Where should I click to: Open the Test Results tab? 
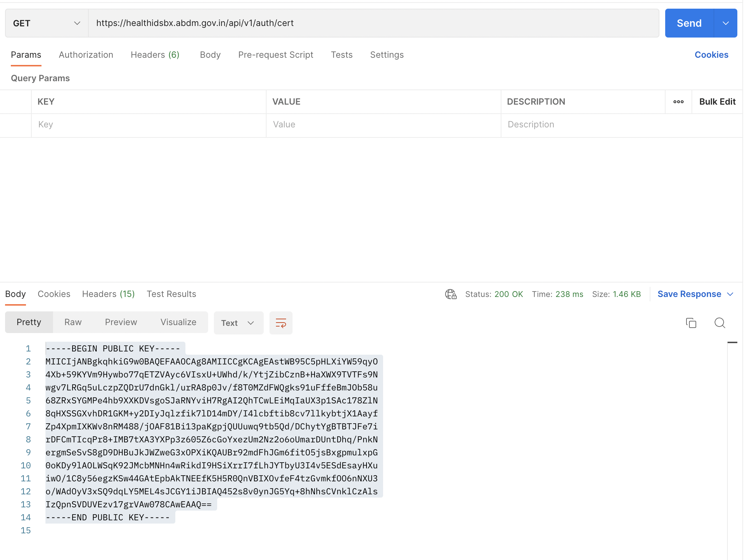(171, 294)
